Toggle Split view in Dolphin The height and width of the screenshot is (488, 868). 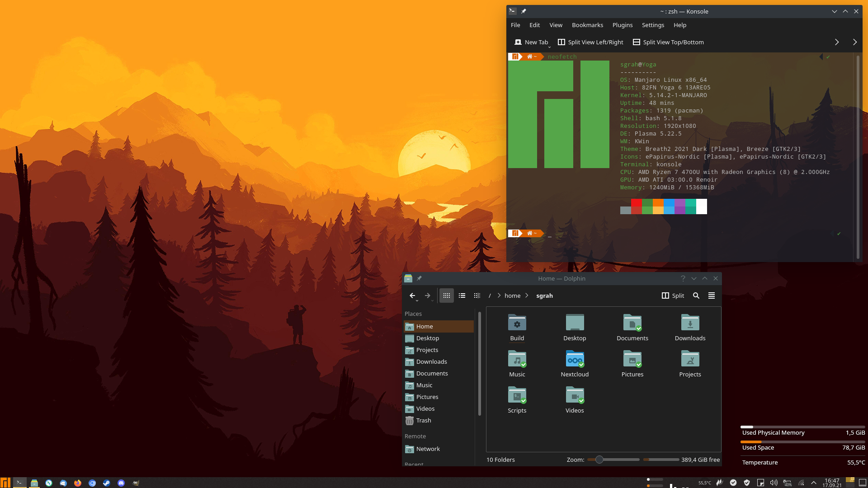673,296
